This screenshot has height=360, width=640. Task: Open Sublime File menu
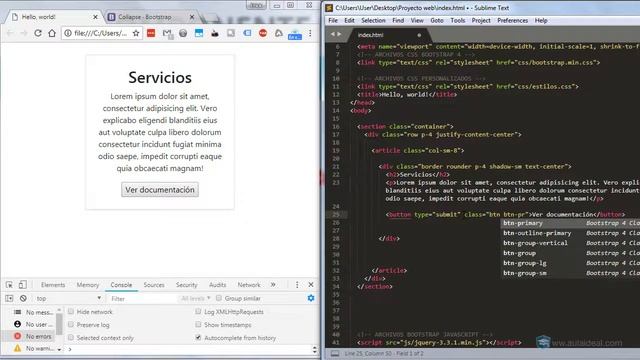tap(333, 20)
